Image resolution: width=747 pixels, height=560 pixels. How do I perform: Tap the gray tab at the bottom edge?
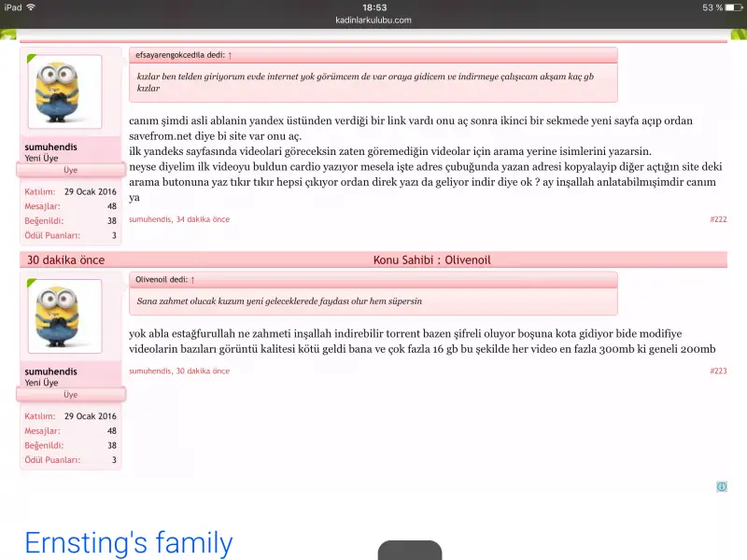click(409, 551)
